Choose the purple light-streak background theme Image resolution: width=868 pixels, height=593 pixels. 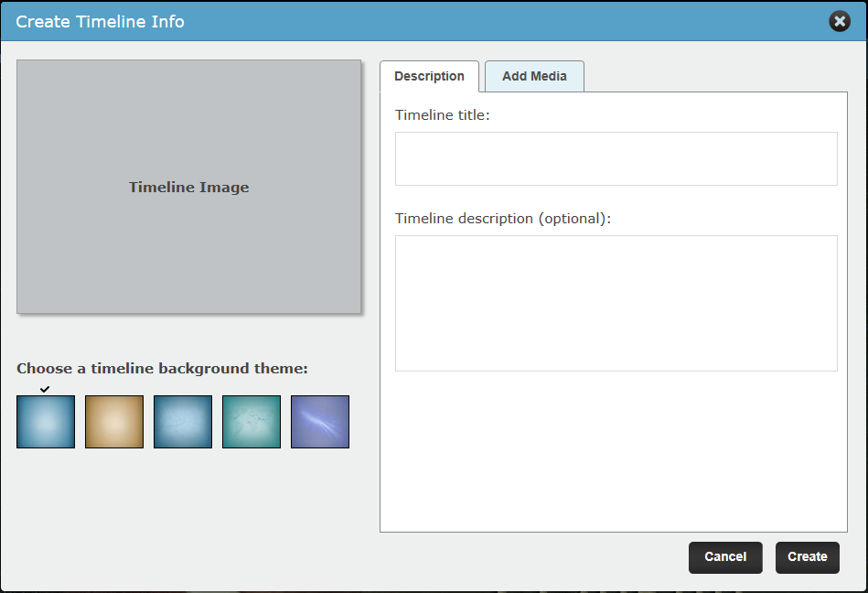point(320,421)
